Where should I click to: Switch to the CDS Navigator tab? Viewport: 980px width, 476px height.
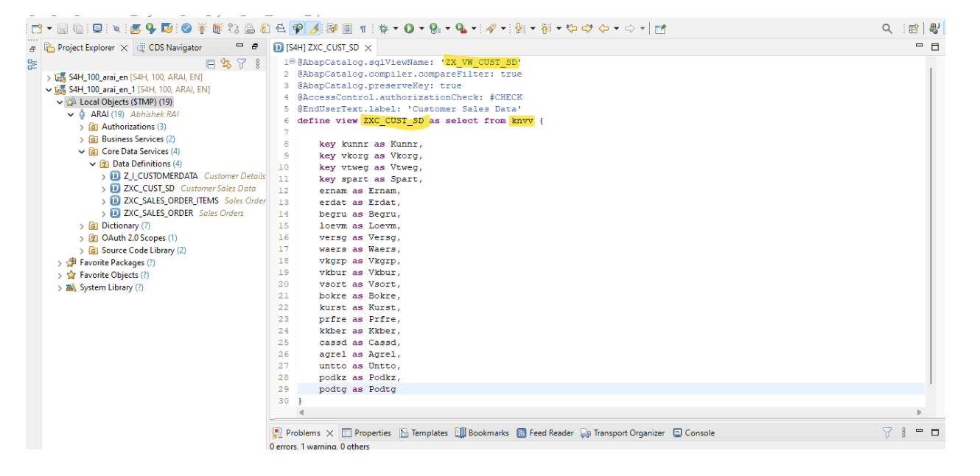[175, 48]
